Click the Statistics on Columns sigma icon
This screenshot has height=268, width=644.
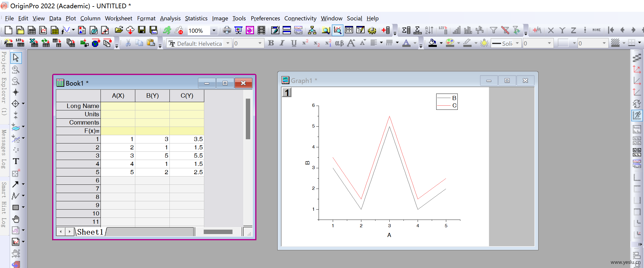tap(406, 30)
